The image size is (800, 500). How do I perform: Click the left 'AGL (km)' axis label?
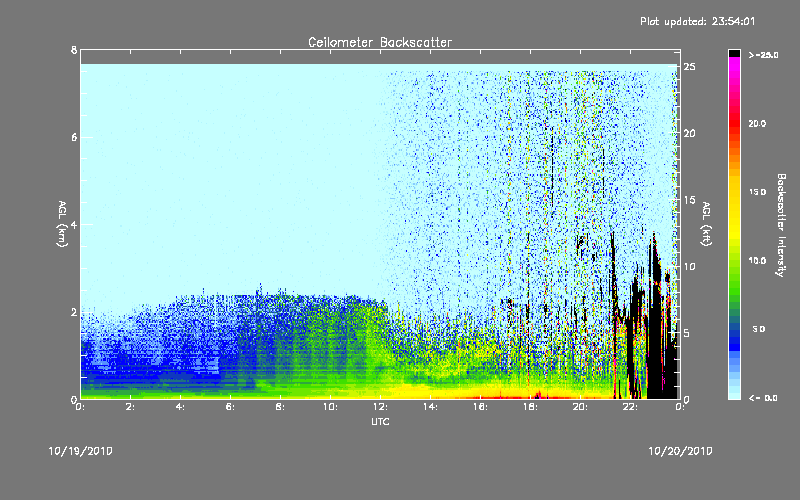point(62,224)
